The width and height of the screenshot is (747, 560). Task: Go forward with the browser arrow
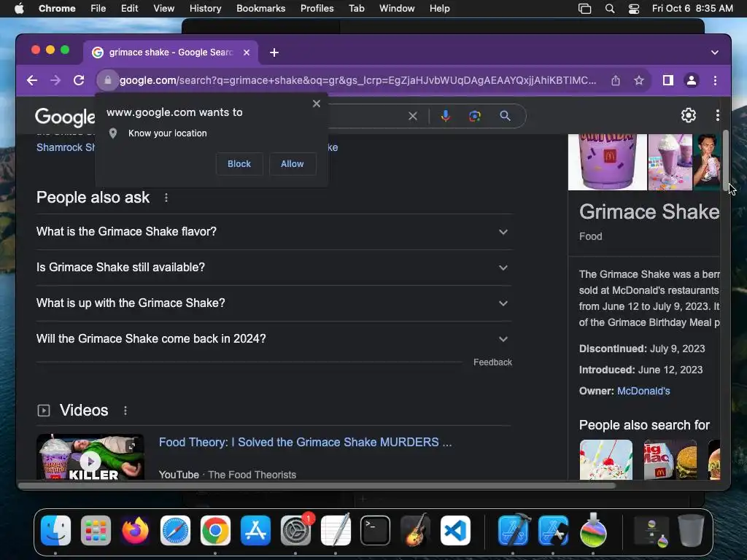(x=55, y=80)
